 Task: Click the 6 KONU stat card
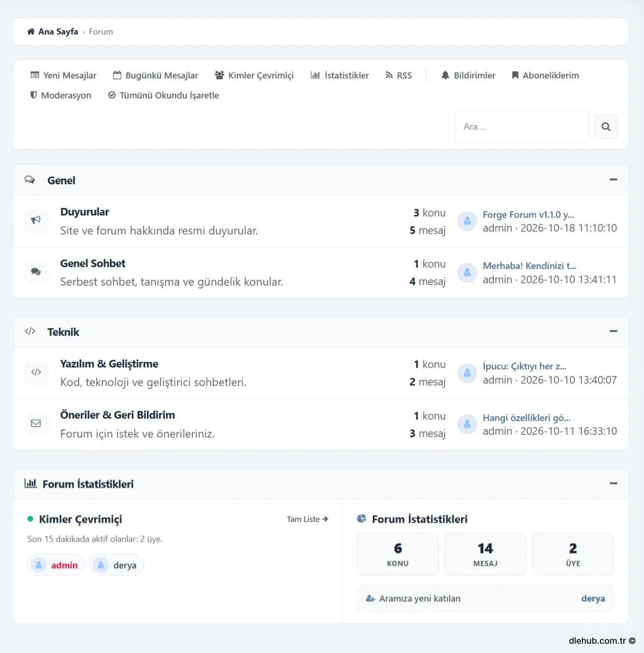coord(397,554)
